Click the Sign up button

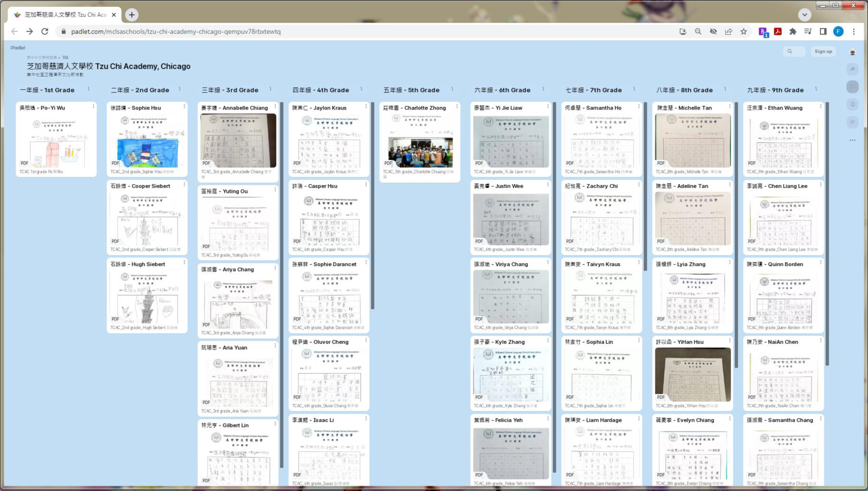coord(823,52)
